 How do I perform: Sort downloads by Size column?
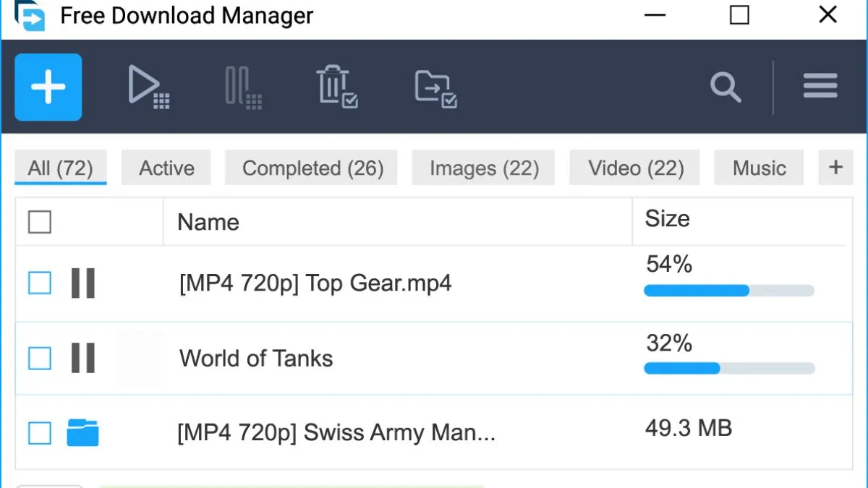(x=666, y=219)
